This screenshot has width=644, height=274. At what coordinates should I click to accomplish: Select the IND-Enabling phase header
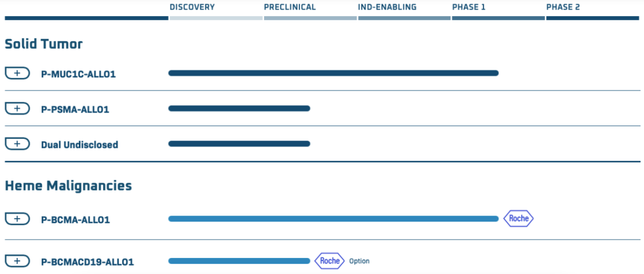[x=387, y=7]
